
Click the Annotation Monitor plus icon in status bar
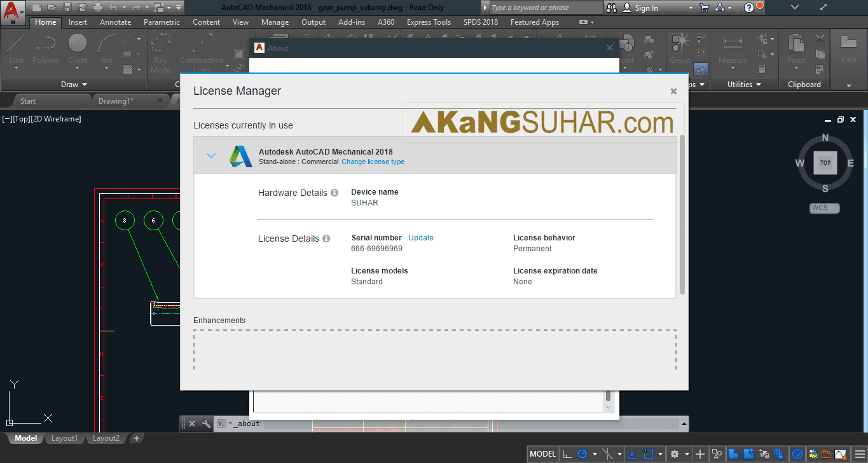pyautogui.click(x=700, y=454)
